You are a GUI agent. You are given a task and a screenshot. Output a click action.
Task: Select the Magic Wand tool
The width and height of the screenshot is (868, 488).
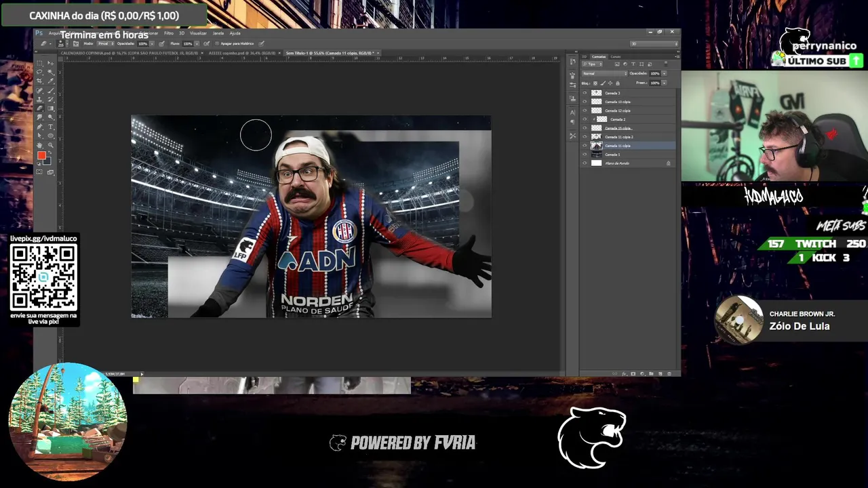coord(51,72)
